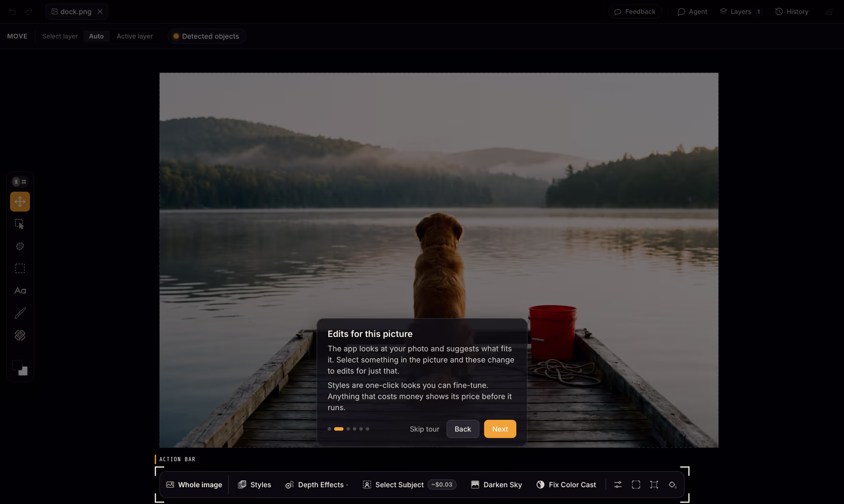Screen dimensions: 844x504
Task: Select the paintbrush tool
Action: pos(20,313)
